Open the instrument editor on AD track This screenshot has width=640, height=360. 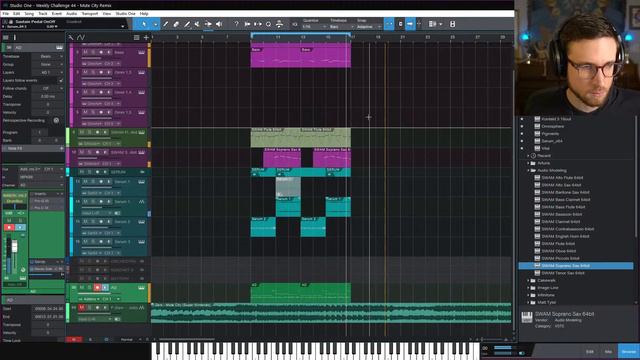[x=141, y=288]
